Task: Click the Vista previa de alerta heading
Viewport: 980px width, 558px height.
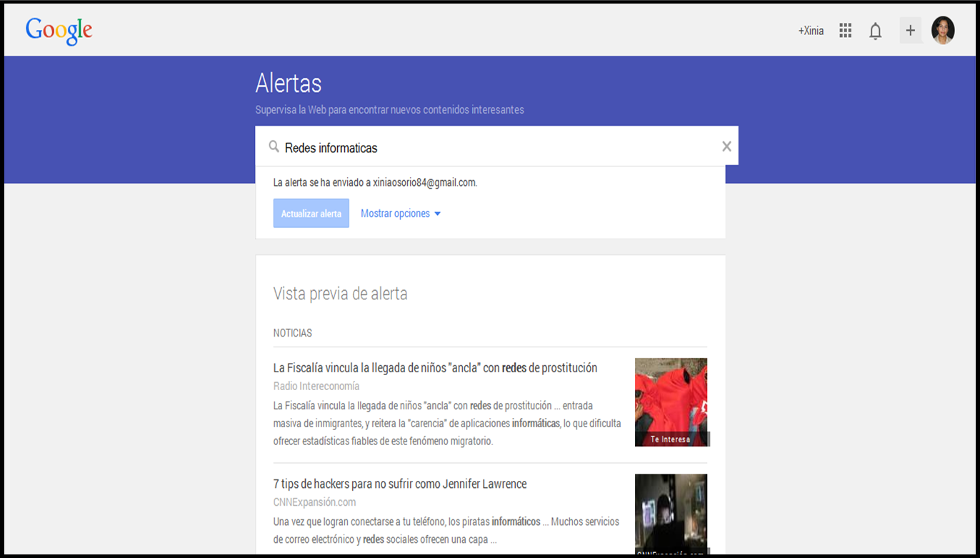Action: coord(340,294)
